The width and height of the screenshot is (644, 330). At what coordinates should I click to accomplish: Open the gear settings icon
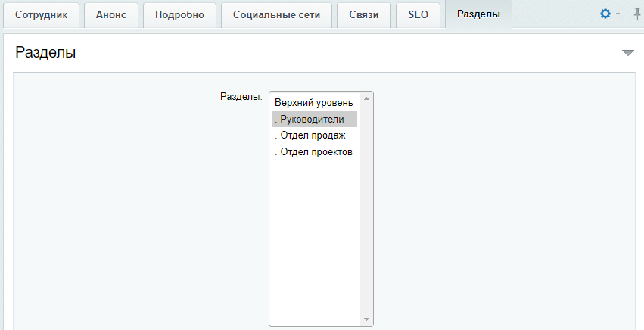(605, 14)
